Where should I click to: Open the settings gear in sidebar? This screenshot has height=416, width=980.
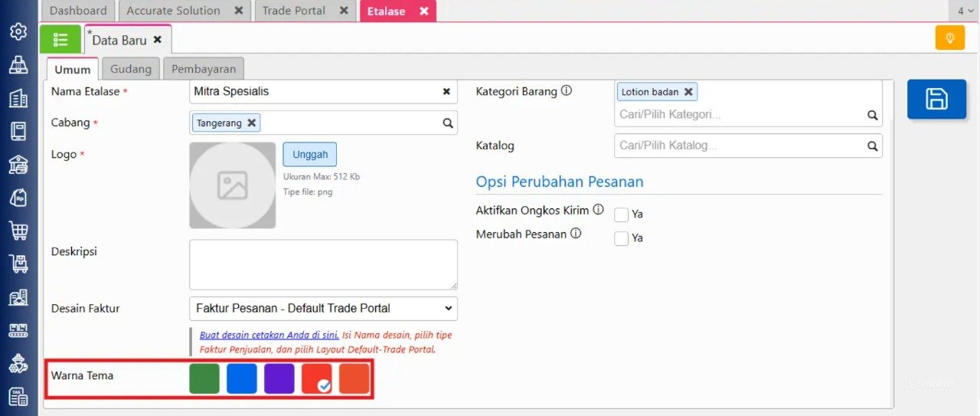tap(18, 31)
